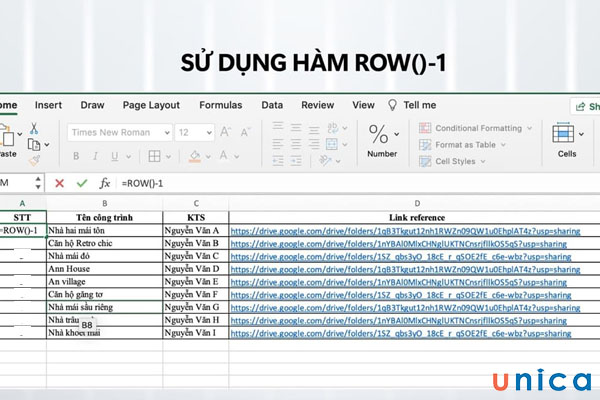600x400 pixels.
Task: Click the fx Insert Function icon
Action: coord(104,183)
